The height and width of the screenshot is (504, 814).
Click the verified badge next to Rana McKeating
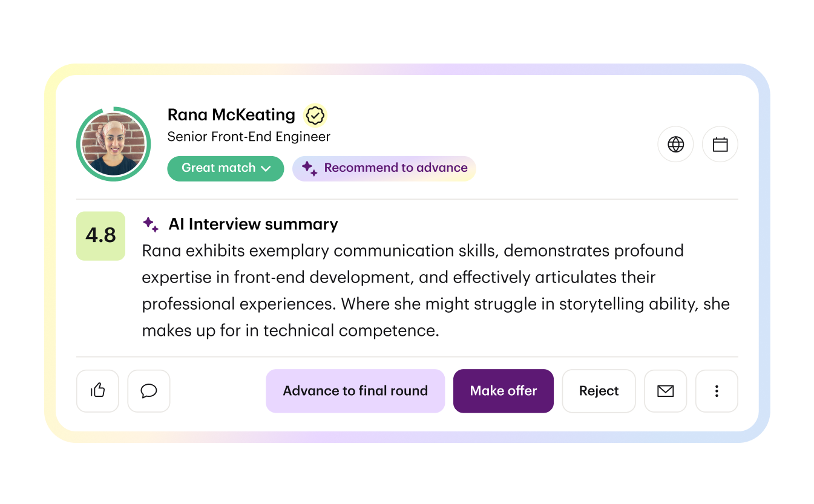pos(315,115)
